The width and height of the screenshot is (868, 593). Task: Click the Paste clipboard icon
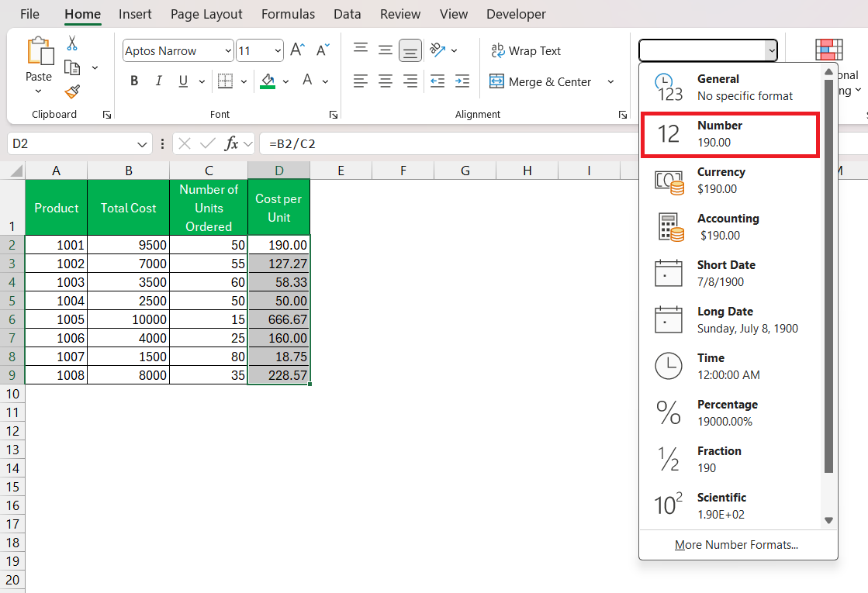(x=40, y=51)
